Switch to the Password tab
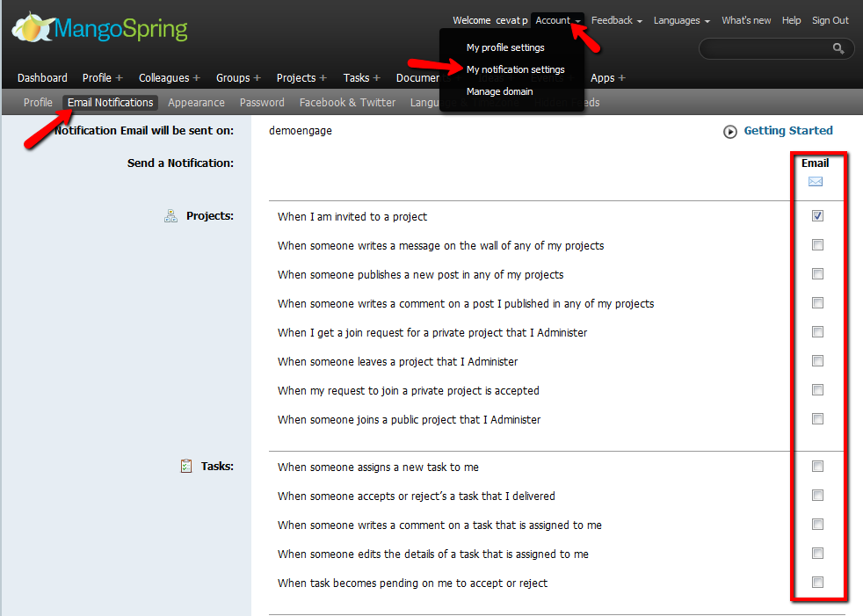Screen dimensions: 863x616 tap(262, 103)
